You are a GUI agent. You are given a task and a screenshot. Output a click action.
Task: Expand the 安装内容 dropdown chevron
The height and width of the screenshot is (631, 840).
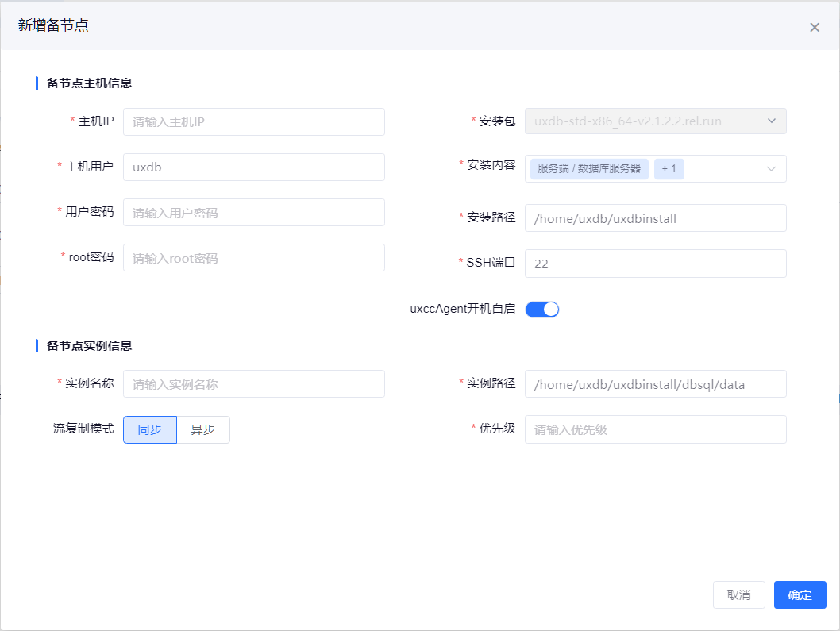[771, 168]
